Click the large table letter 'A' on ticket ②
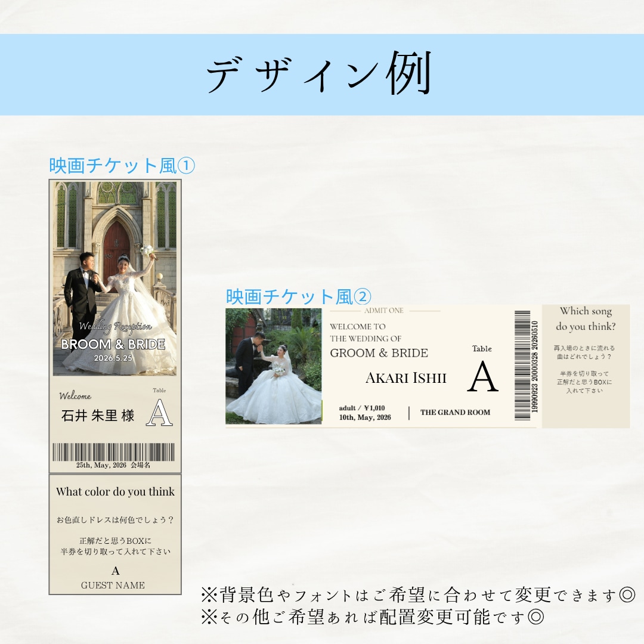The height and width of the screenshot is (644, 644). click(x=482, y=377)
